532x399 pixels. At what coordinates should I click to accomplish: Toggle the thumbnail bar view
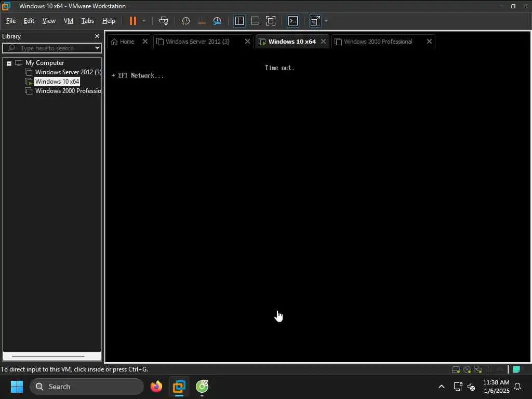click(255, 21)
